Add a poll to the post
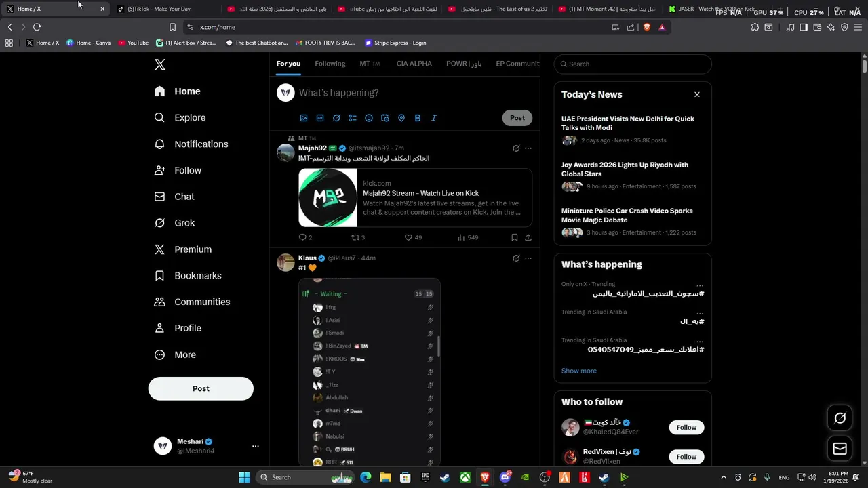Viewport: 868px width, 488px height. click(x=353, y=118)
